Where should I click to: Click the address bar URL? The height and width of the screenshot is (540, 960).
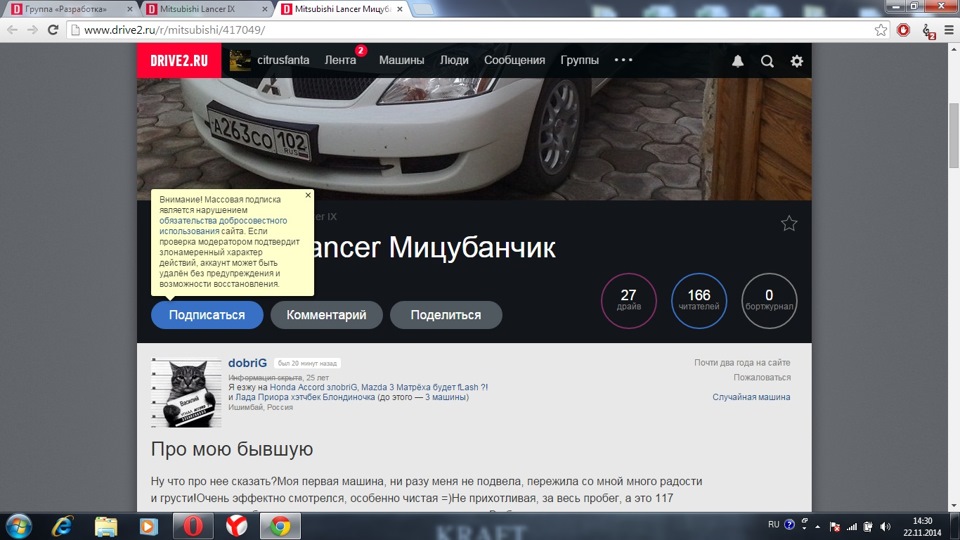click(174, 30)
